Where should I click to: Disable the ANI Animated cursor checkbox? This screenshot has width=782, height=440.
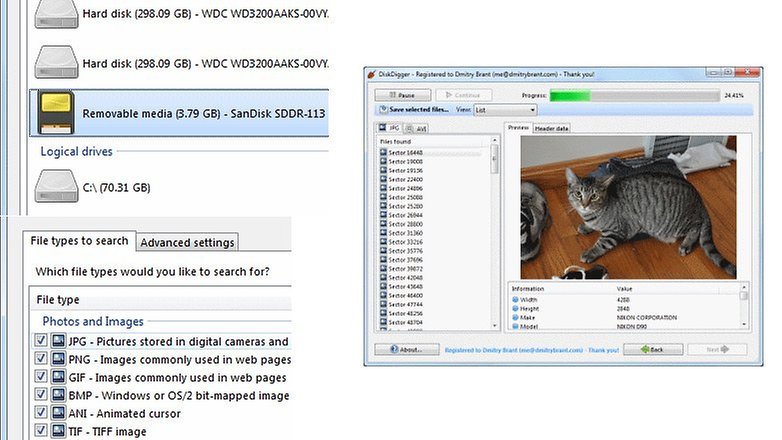(41, 413)
